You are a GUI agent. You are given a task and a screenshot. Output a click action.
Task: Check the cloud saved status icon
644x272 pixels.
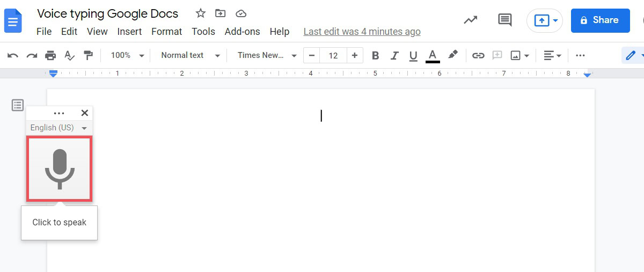tap(241, 13)
